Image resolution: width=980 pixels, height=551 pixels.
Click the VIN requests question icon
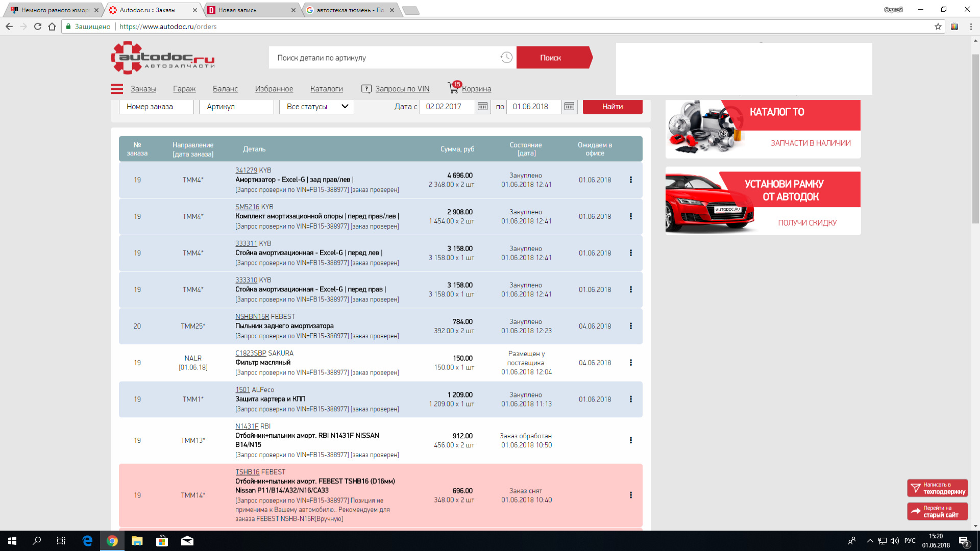point(366,89)
